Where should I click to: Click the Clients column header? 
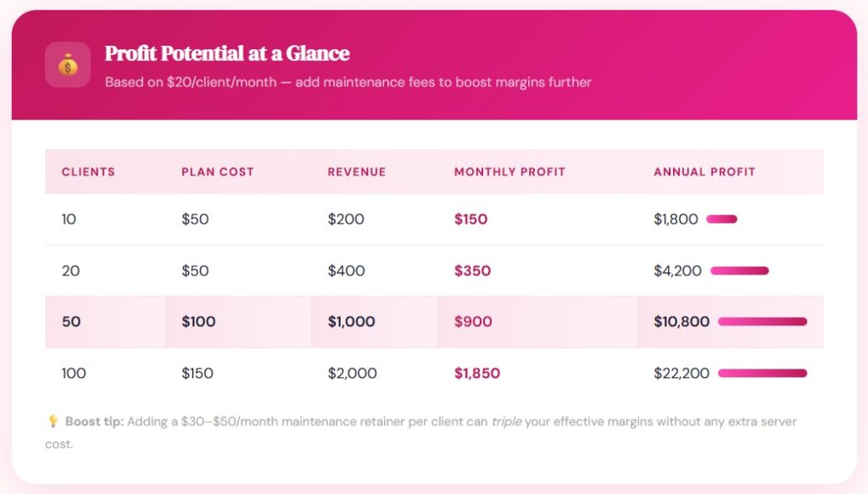tap(88, 172)
